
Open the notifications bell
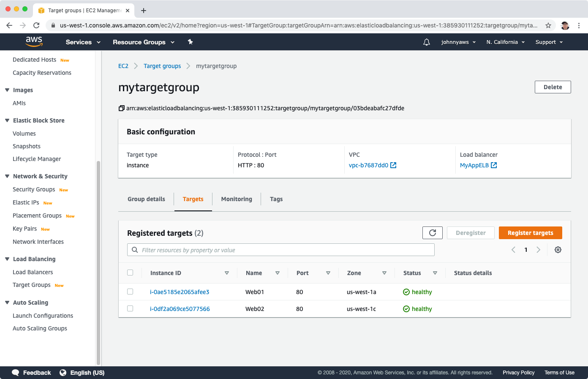point(427,42)
